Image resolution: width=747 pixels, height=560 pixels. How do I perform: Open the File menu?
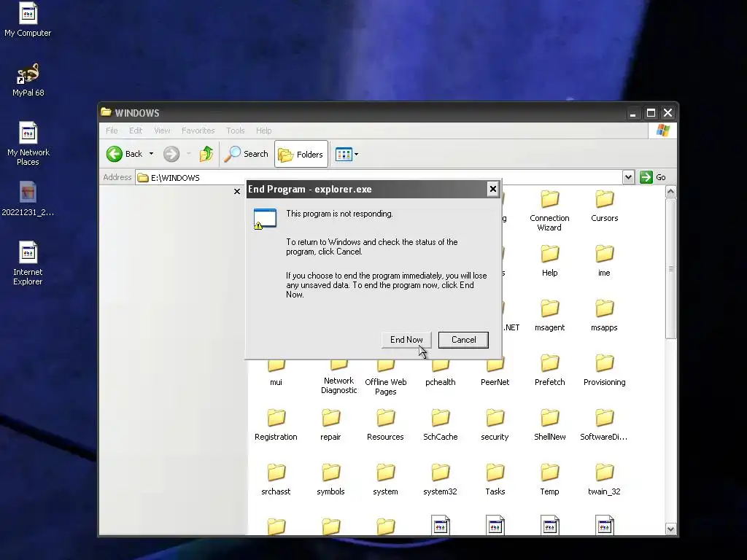112,131
